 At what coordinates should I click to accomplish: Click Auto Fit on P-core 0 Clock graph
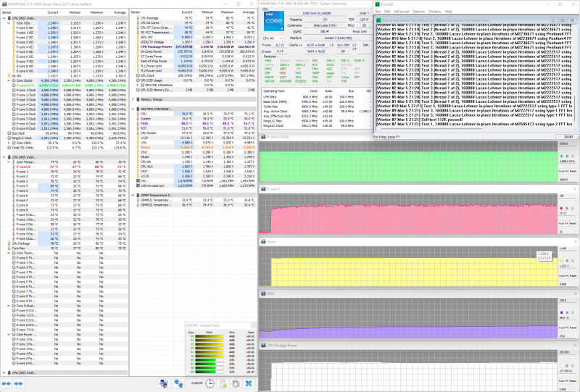pos(563,172)
